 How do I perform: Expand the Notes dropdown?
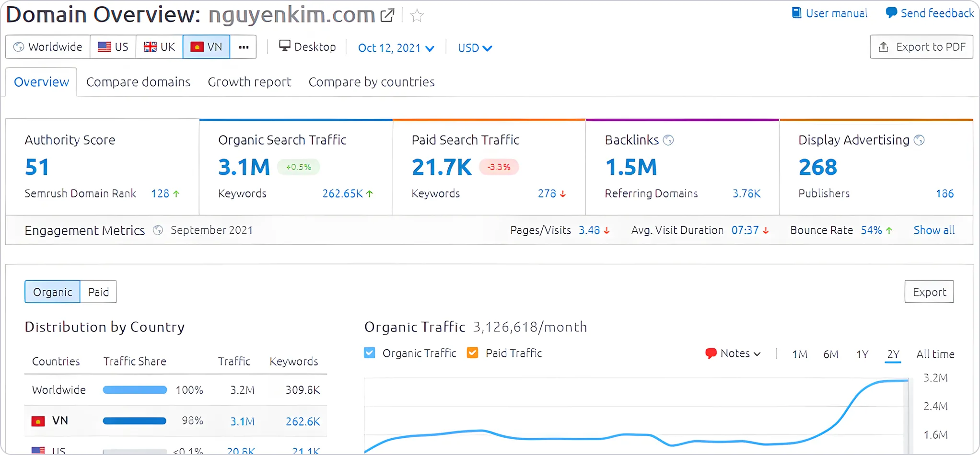(x=733, y=353)
